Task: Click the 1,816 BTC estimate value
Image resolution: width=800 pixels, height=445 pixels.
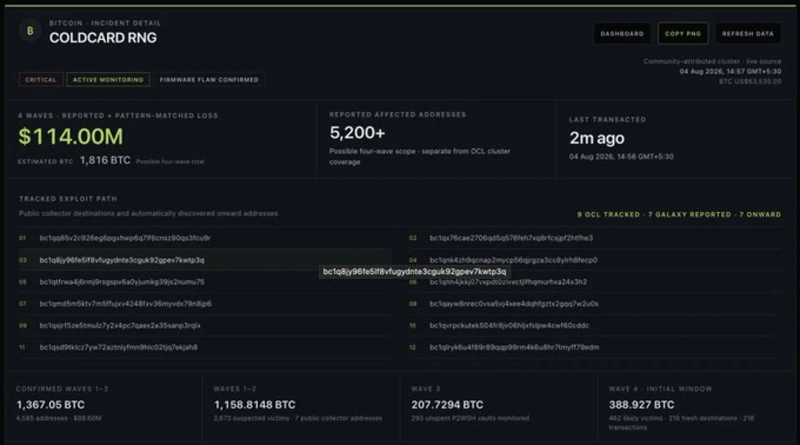Action: [x=105, y=160]
